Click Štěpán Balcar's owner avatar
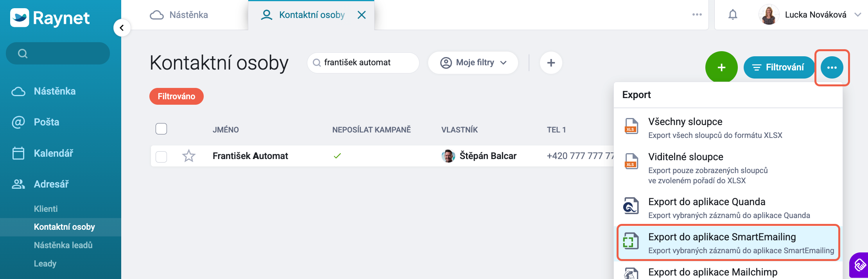This screenshot has width=868, height=279. pos(448,156)
